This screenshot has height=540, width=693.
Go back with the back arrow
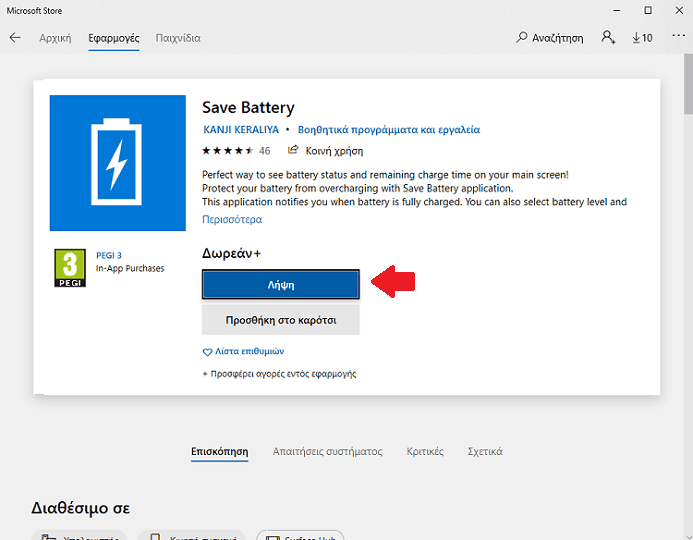pyautogui.click(x=15, y=38)
